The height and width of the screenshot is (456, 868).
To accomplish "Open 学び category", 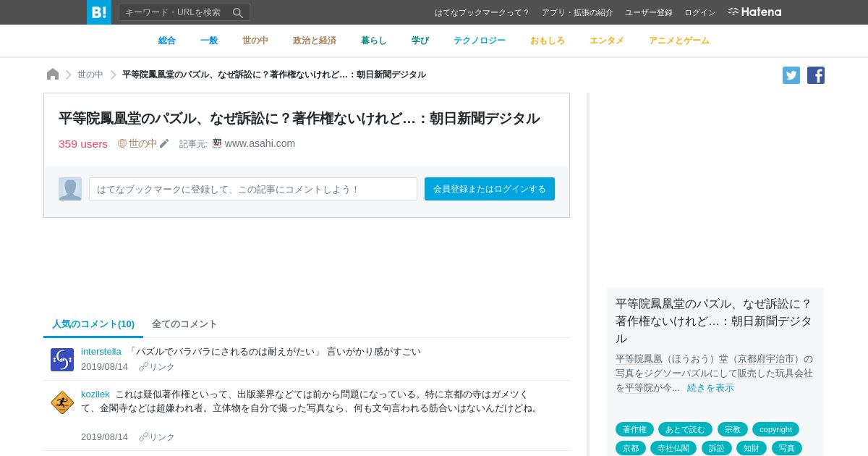I will 420,41.
